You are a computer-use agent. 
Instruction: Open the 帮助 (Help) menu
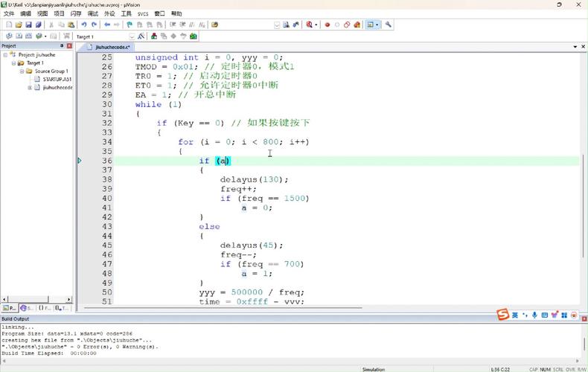pyautogui.click(x=176, y=13)
